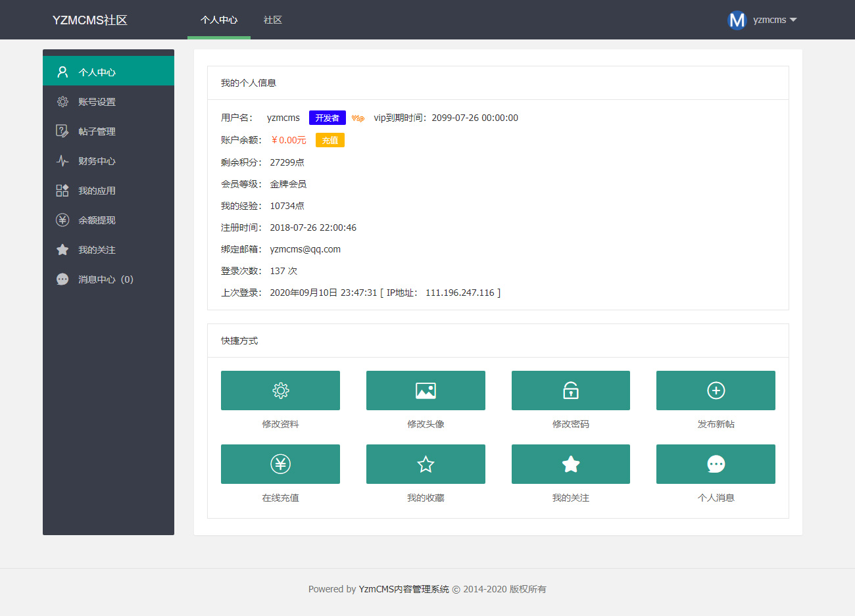Click the VIP badge icon beside 开发者
The width and height of the screenshot is (855, 616).
pos(358,118)
